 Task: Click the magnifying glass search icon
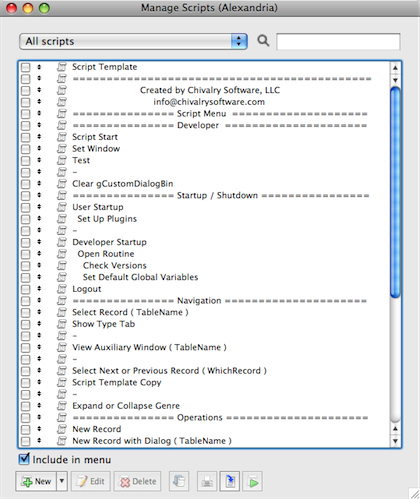[x=263, y=41]
